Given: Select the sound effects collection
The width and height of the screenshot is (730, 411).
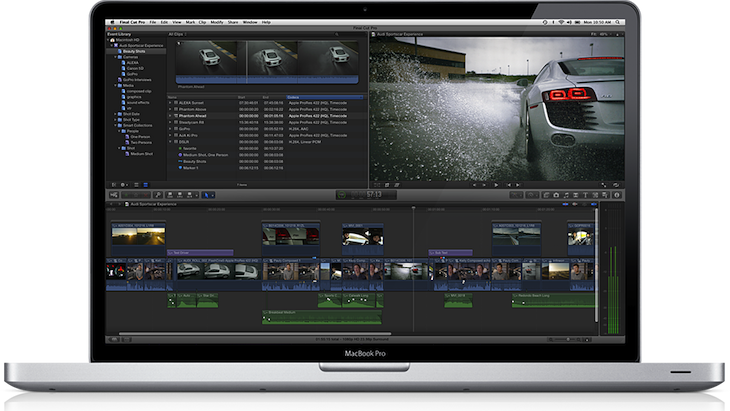Looking at the screenshot, I should click(x=138, y=102).
